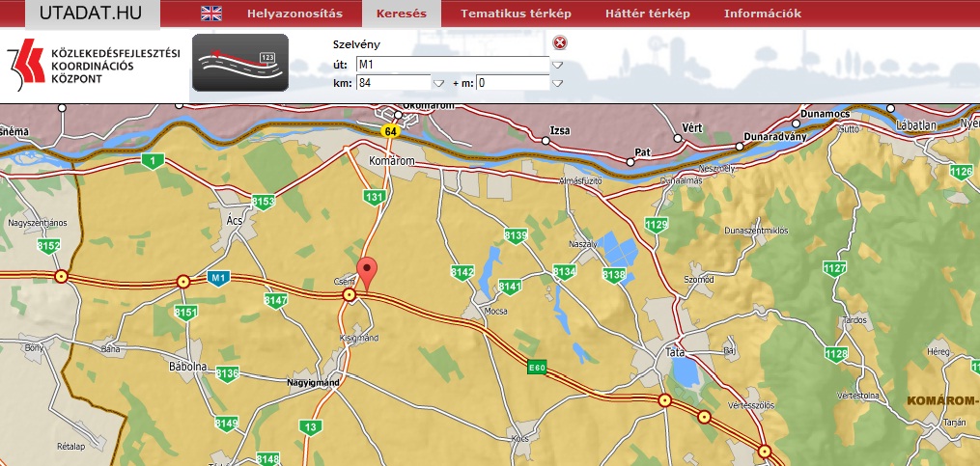Click the road section search icon

click(x=239, y=62)
